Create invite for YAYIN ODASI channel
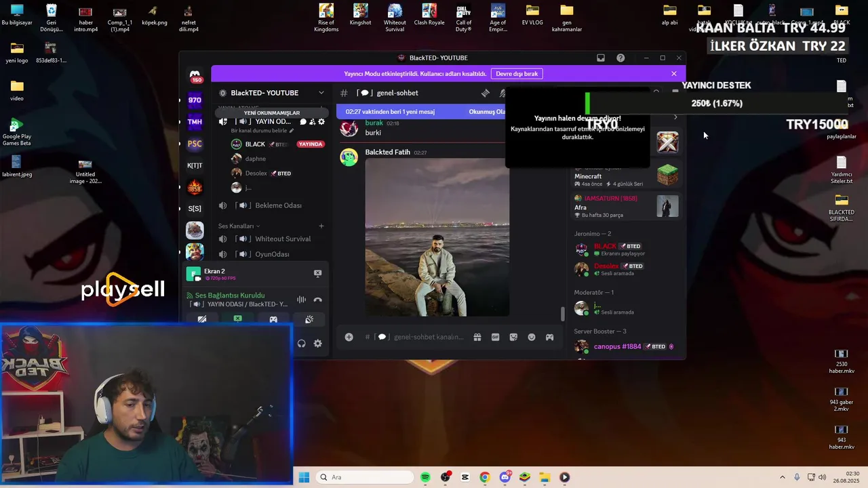Image resolution: width=868 pixels, height=488 pixels. point(313,122)
